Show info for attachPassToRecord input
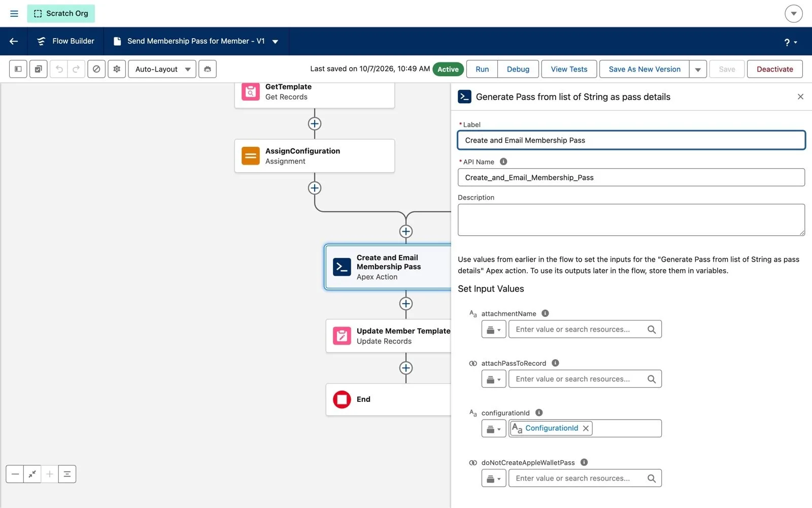The width and height of the screenshot is (812, 508). 555,363
